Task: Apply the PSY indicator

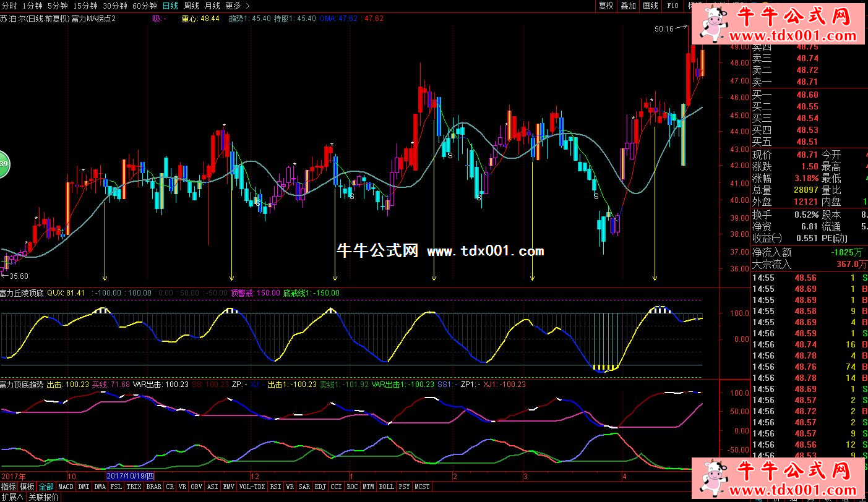Action: [405, 487]
